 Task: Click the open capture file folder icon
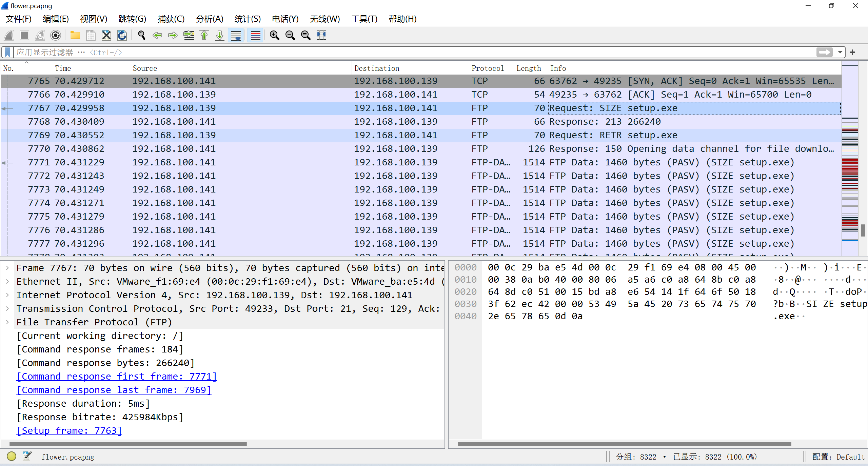tap(75, 35)
